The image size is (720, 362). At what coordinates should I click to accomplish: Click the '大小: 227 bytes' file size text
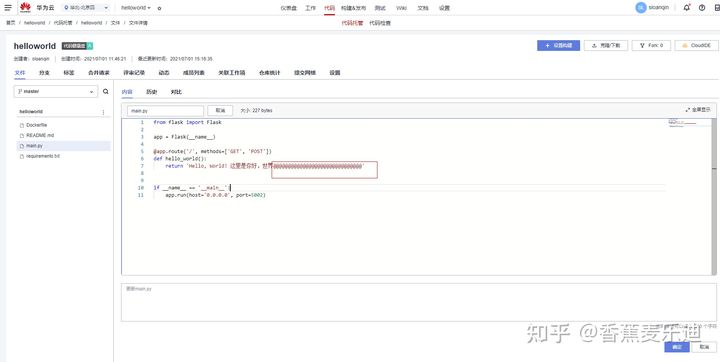(x=256, y=111)
